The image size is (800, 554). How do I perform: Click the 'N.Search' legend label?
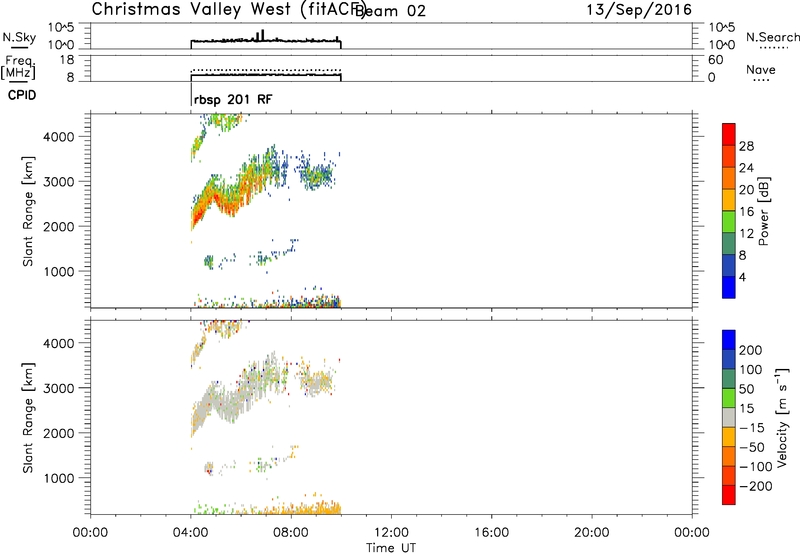pos(772,37)
